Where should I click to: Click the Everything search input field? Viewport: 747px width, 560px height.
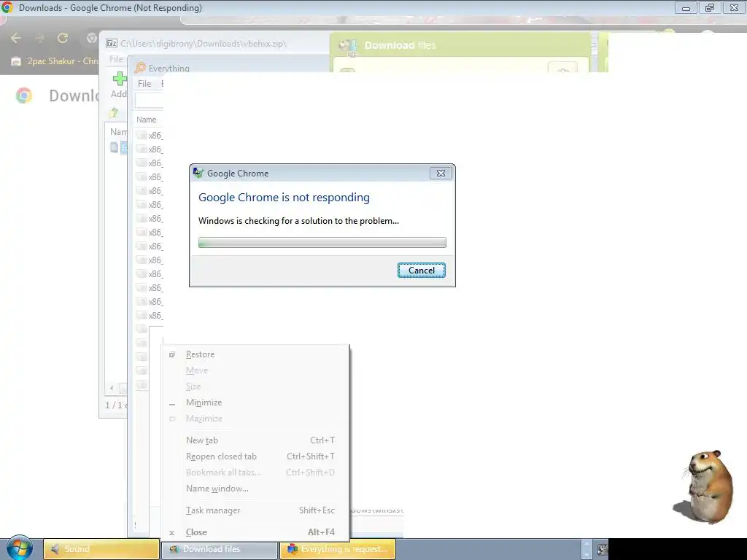[x=149, y=101]
